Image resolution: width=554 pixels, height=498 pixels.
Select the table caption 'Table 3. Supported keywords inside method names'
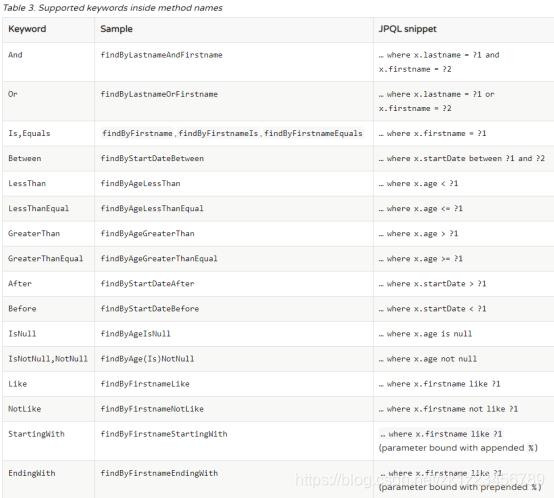(x=113, y=8)
